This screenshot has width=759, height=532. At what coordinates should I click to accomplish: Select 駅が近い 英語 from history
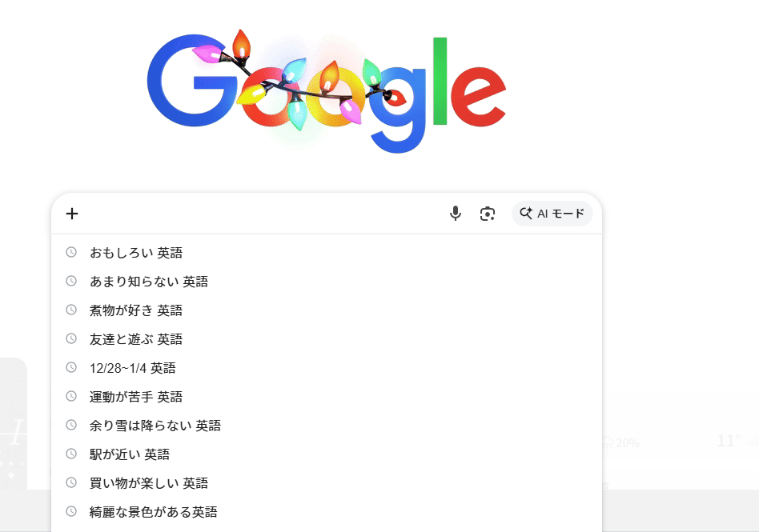tap(327, 454)
